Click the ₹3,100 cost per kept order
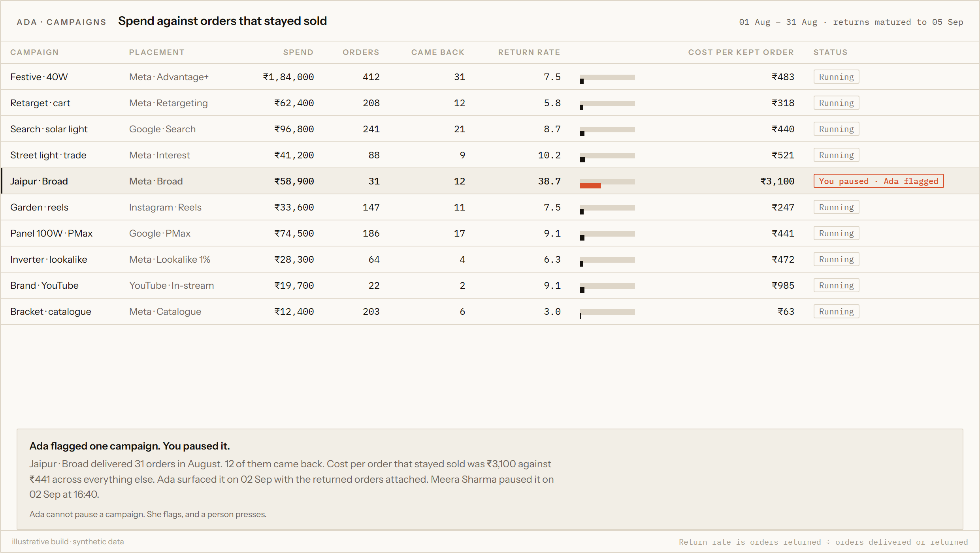The width and height of the screenshot is (980, 553). click(777, 181)
